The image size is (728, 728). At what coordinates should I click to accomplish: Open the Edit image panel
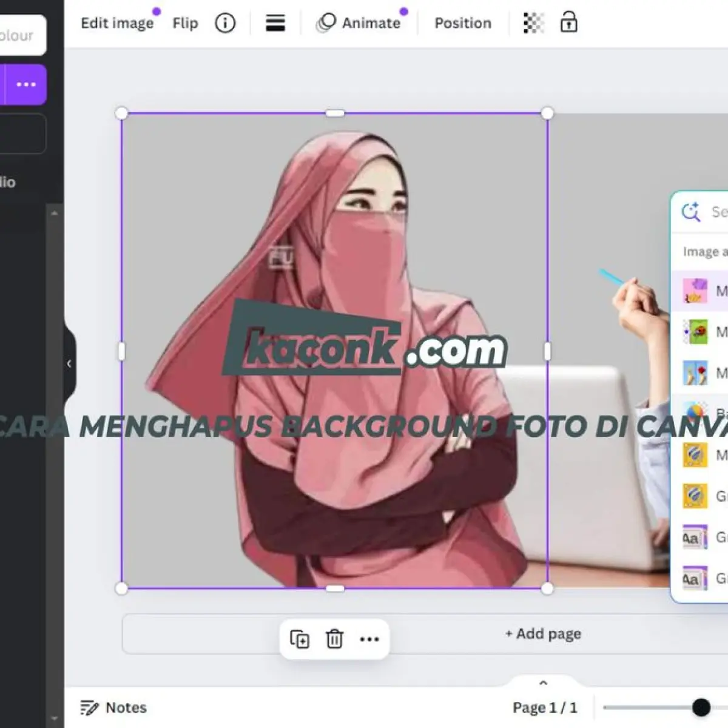coord(117,23)
